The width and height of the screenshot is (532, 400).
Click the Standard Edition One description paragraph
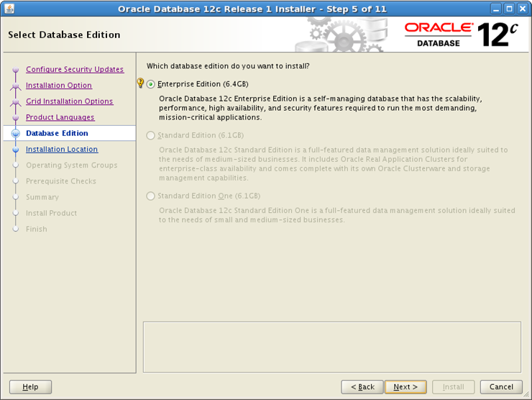coord(337,215)
